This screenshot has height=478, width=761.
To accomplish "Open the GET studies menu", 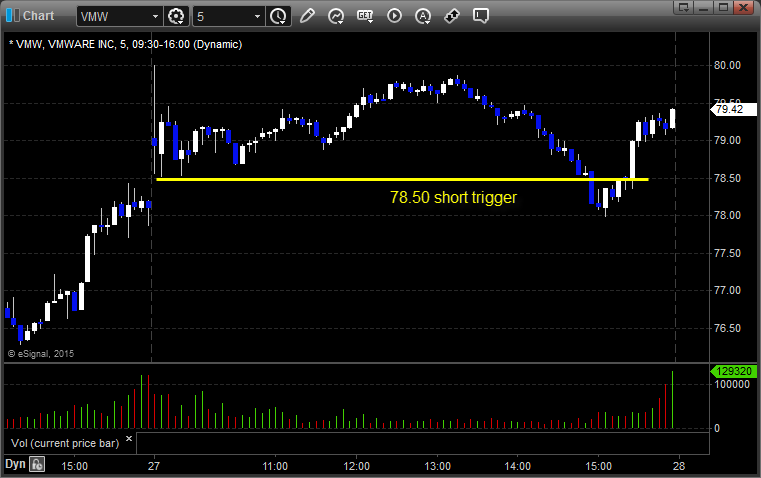I will (x=365, y=16).
